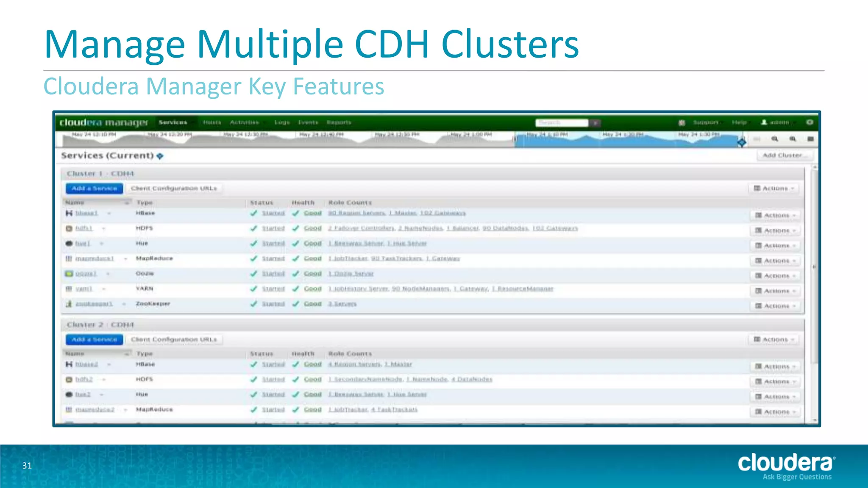Click Client Configuration URLs in Cluster 2
The width and height of the screenshot is (868, 488).
(x=174, y=340)
